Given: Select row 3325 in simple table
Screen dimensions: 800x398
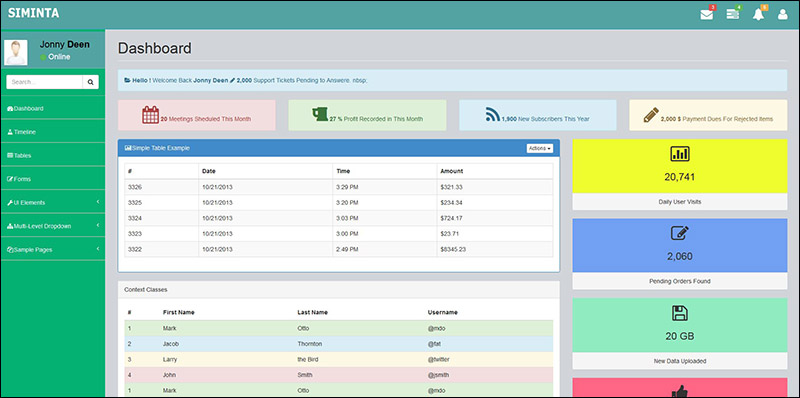Looking at the screenshot, I should click(339, 203).
